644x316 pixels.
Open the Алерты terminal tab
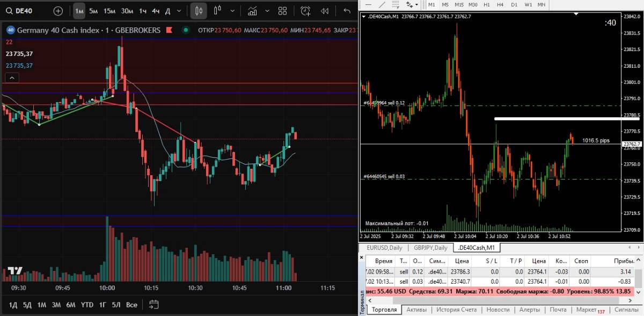click(x=530, y=310)
